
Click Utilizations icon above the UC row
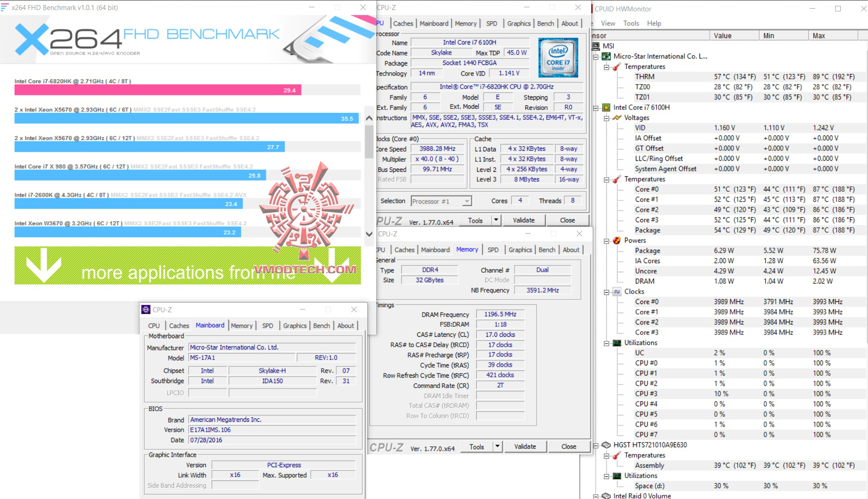tap(617, 343)
